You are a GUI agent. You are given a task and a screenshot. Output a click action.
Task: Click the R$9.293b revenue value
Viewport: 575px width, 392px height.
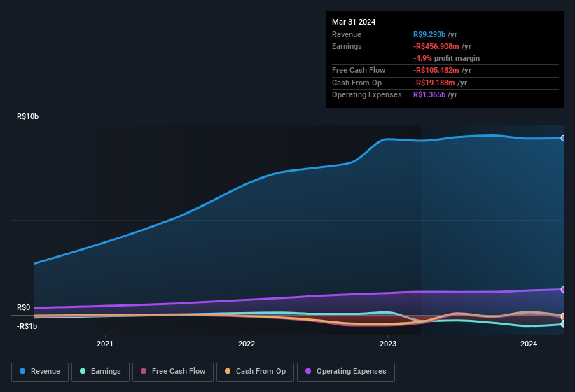click(429, 34)
